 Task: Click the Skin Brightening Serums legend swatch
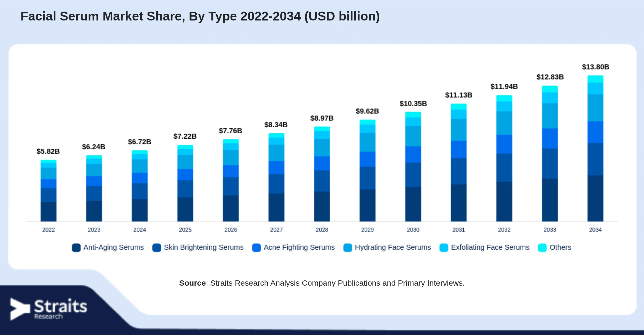(x=157, y=248)
